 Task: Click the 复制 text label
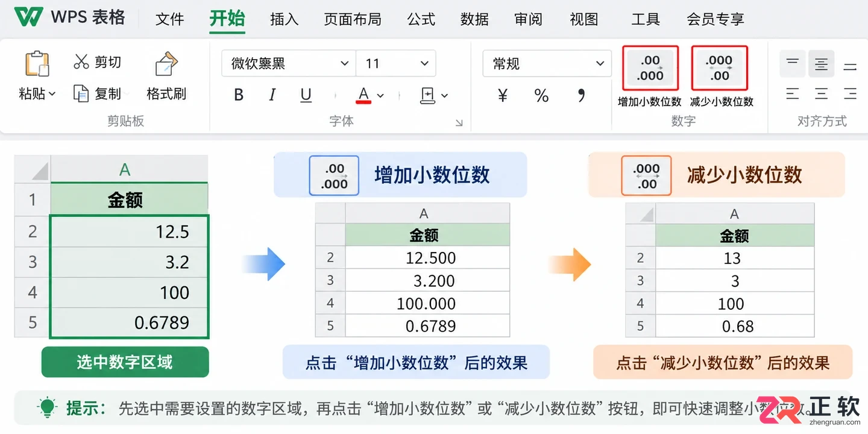108,93
